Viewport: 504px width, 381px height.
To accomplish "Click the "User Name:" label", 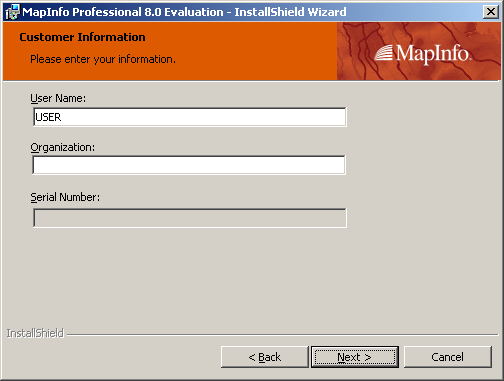I will click(x=58, y=98).
